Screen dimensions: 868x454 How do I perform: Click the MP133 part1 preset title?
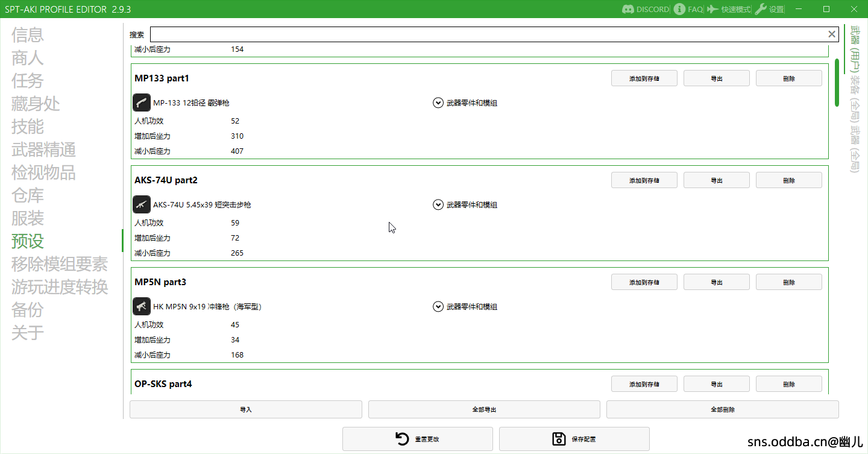pyautogui.click(x=162, y=78)
